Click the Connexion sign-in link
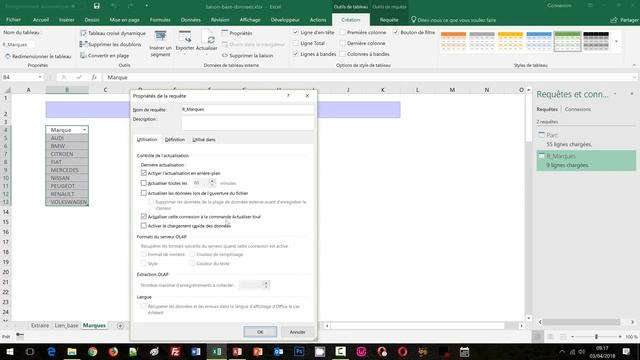 pyautogui.click(x=559, y=6)
